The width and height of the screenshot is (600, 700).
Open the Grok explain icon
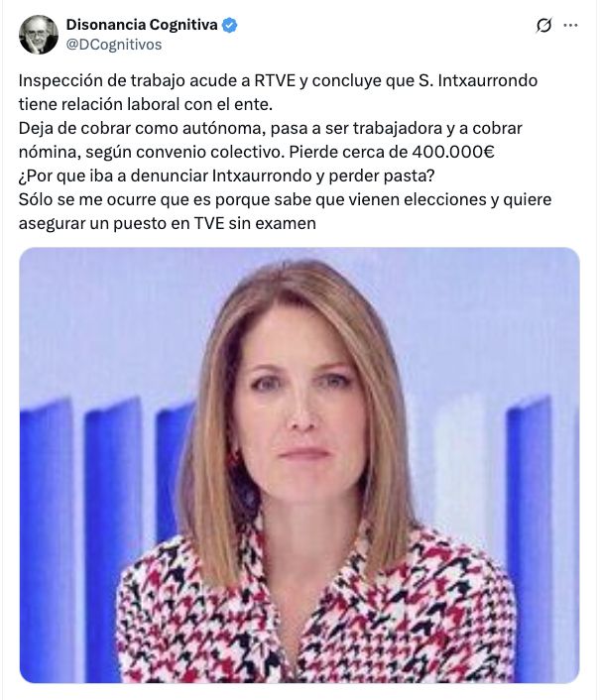click(543, 26)
